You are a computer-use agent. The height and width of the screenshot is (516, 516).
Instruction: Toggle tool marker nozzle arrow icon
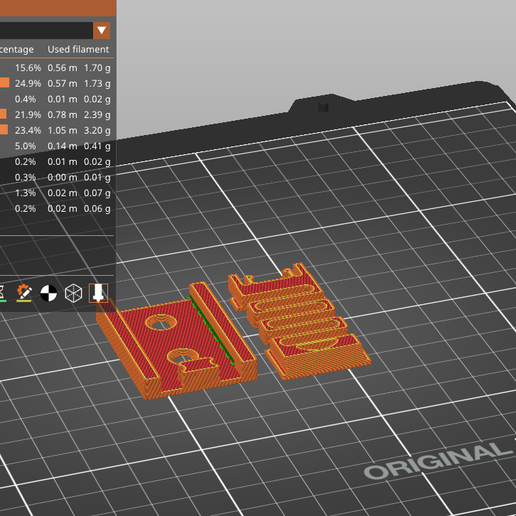[98, 293]
